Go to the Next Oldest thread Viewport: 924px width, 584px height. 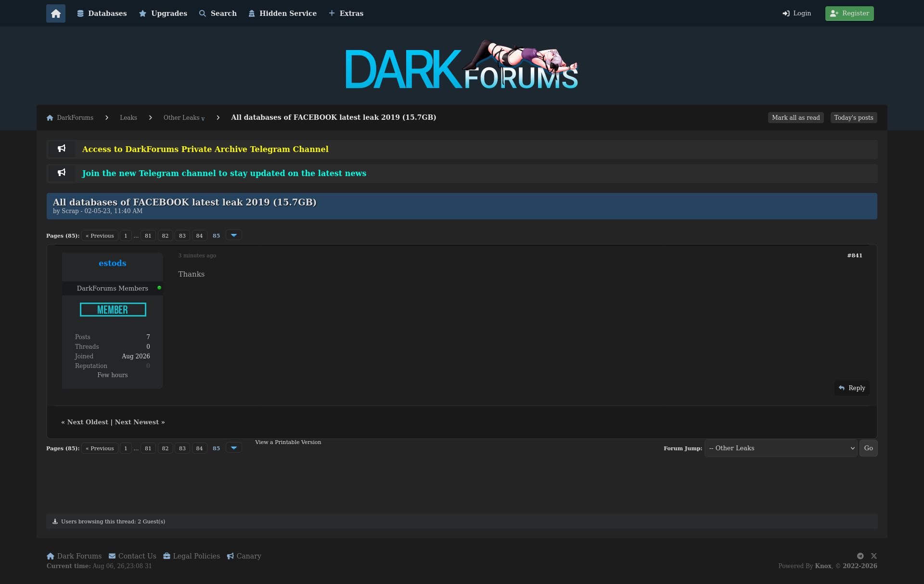(88, 422)
